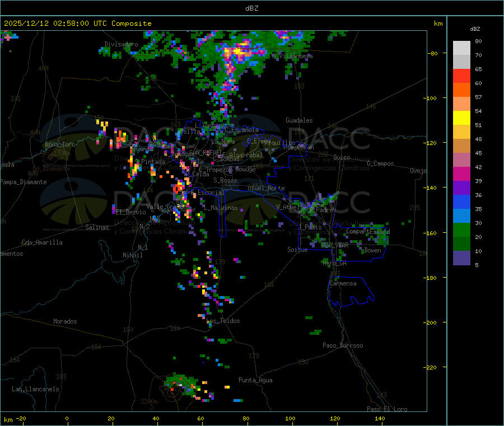Click the C_Campos label

coord(381,163)
